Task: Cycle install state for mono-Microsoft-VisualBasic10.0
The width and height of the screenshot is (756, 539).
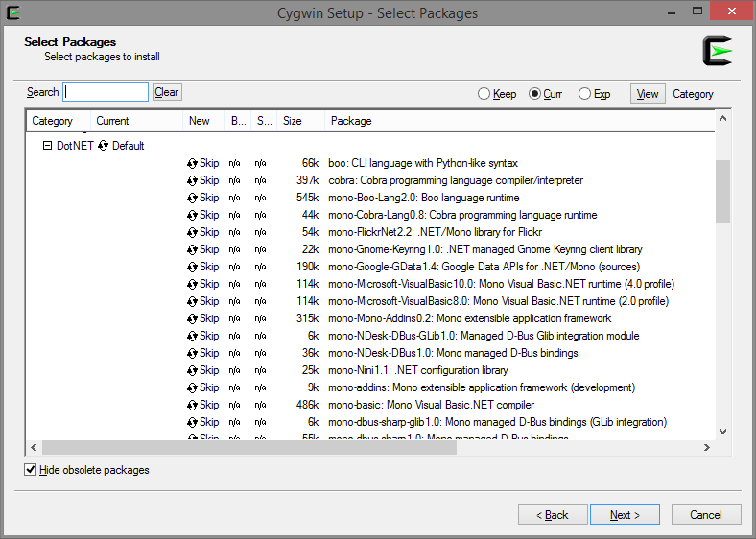Action: click(x=192, y=285)
